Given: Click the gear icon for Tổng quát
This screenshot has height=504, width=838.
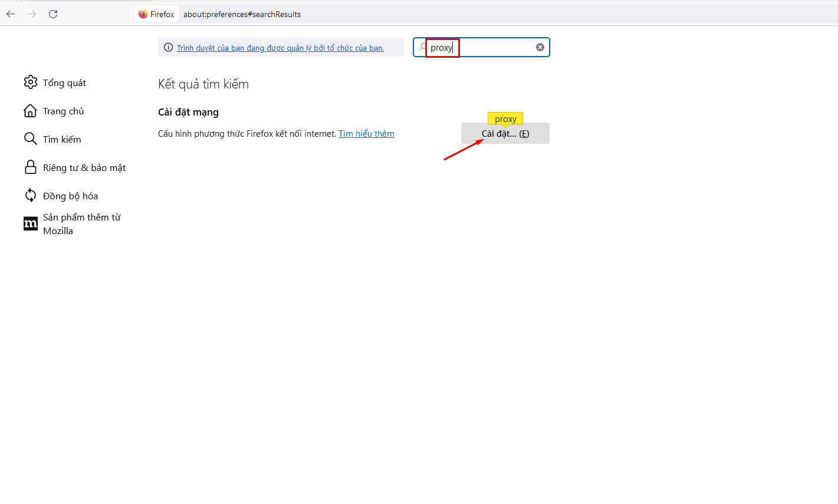Looking at the screenshot, I should [31, 82].
